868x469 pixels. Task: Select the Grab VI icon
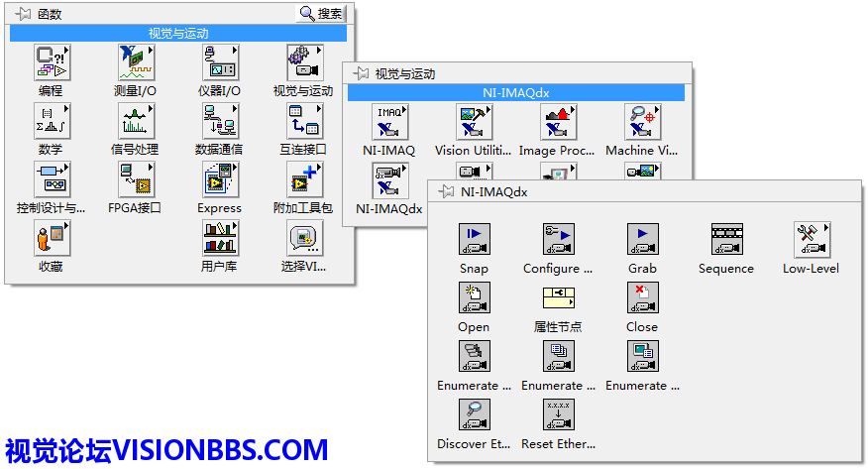click(642, 239)
